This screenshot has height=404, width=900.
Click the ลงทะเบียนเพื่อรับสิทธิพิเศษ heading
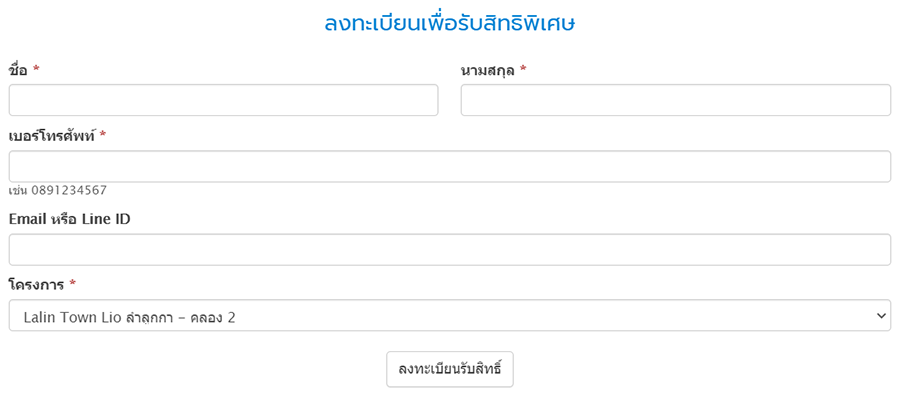(449, 23)
